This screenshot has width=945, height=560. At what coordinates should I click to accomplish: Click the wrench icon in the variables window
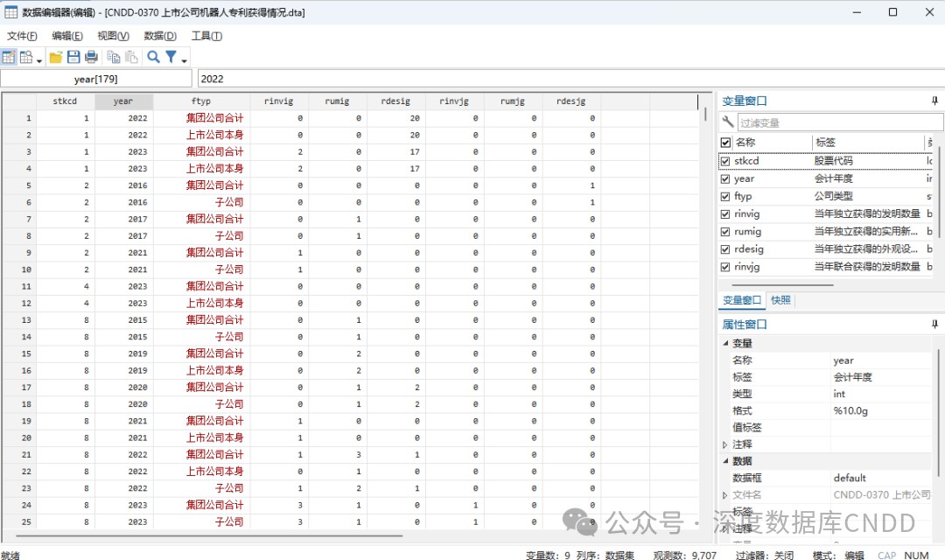coord(727,122)
